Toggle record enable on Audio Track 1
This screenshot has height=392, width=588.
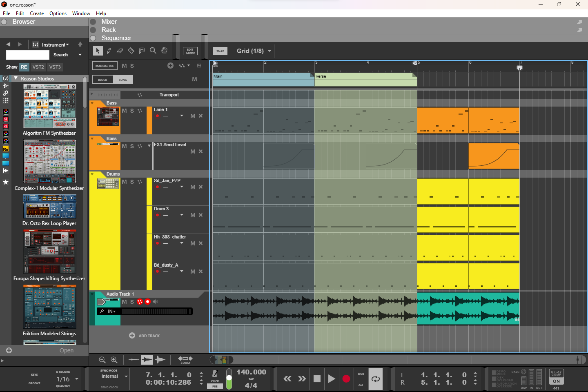[x=147, y=302]
